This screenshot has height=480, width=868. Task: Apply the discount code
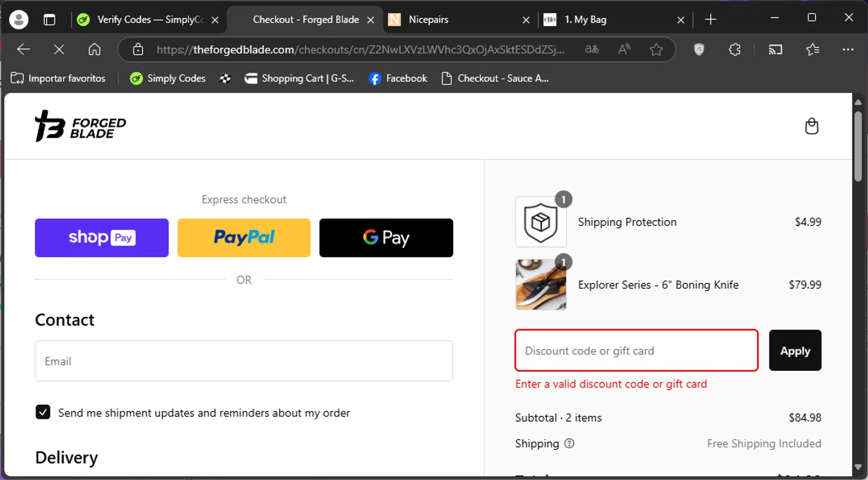point(795,350)
